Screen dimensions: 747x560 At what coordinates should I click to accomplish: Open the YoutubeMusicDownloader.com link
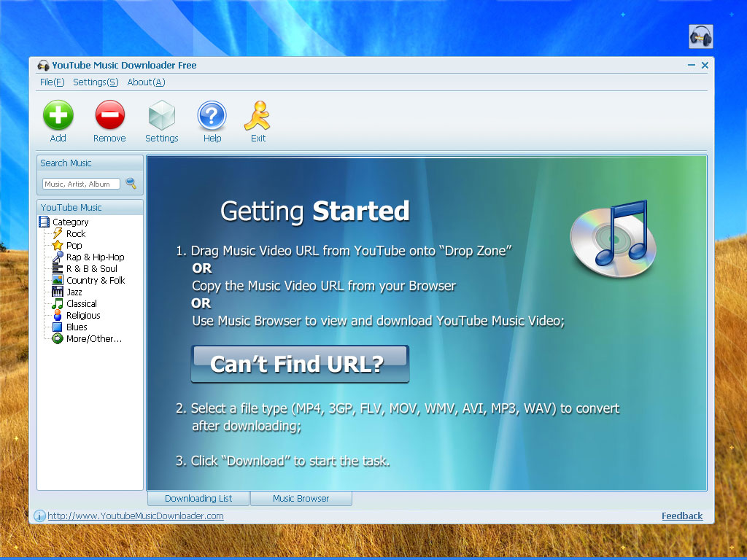136,516
